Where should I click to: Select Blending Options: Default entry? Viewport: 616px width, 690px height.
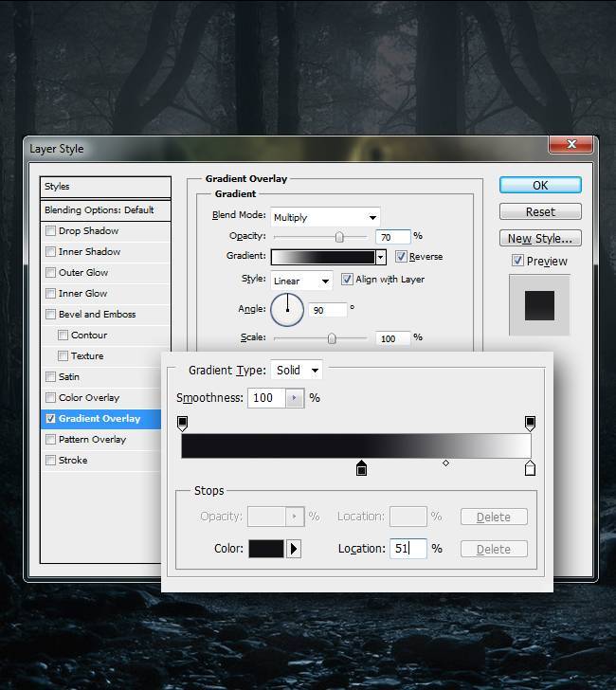[x=100, y=210]
